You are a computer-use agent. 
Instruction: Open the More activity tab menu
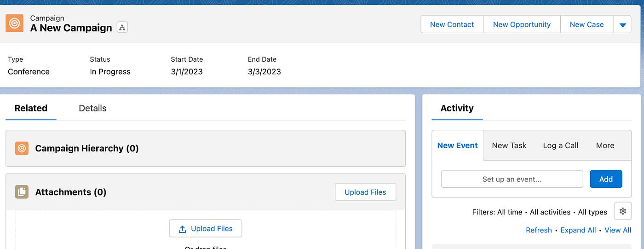[604, 145]
